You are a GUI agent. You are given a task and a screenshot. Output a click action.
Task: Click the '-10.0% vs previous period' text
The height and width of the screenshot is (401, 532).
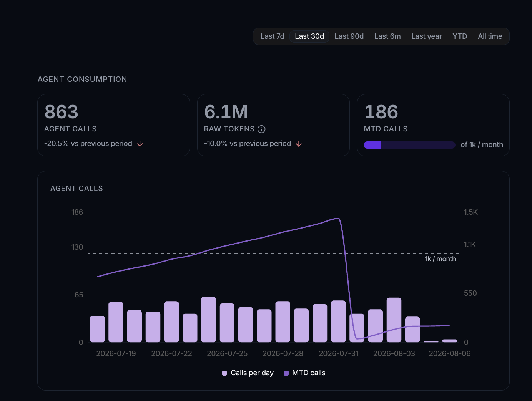click(248, 143)
